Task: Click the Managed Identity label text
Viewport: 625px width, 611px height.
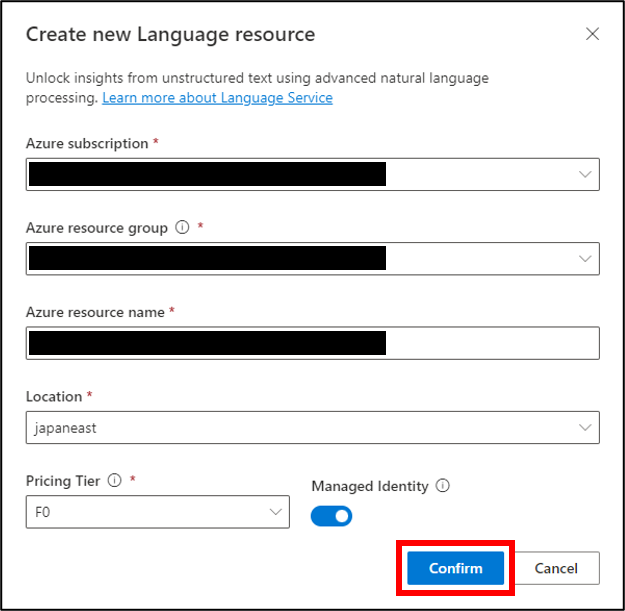Action: [370, 486]
